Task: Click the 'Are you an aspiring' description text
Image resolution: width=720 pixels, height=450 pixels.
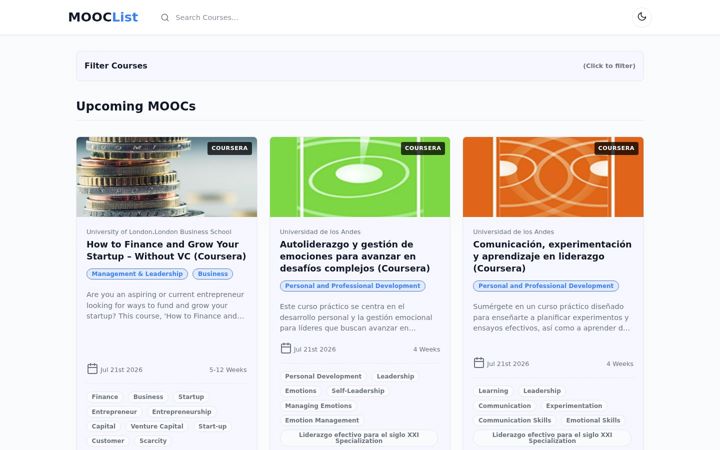Action: coord(165,305)
